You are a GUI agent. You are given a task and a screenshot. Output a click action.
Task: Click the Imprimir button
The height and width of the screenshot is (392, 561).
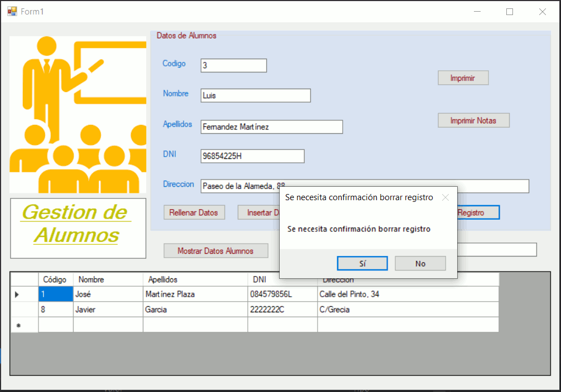click(463, 78)
